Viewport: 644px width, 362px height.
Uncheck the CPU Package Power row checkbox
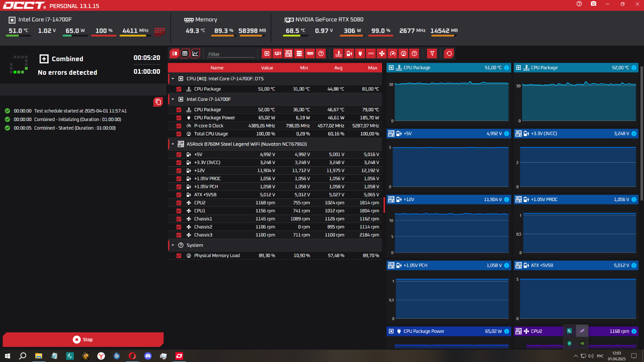point(179,118)
